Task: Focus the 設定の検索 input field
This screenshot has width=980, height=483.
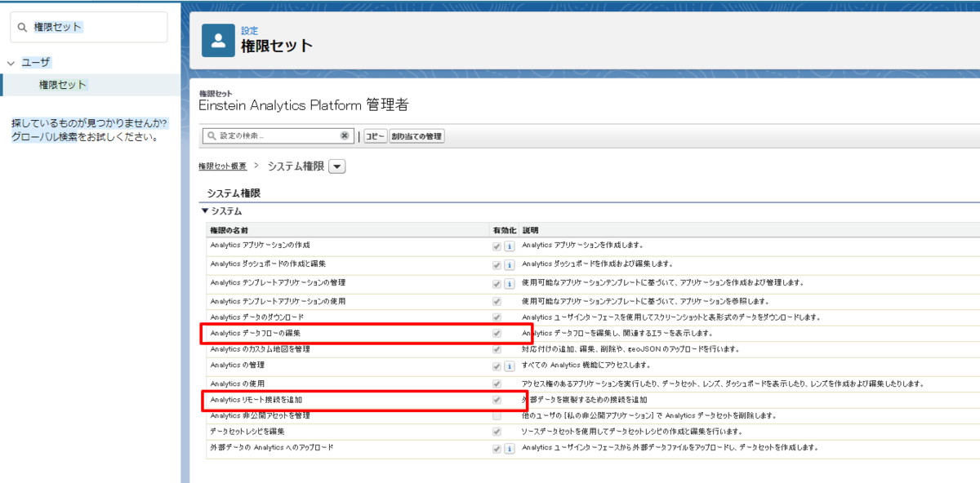Action: [x=279, y=135]
